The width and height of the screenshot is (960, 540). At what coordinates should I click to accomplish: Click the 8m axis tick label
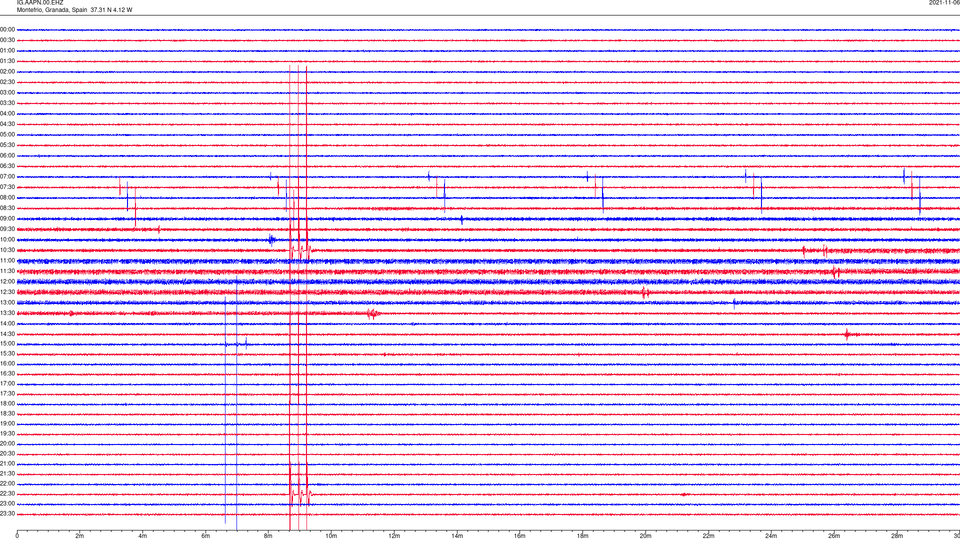268,536
